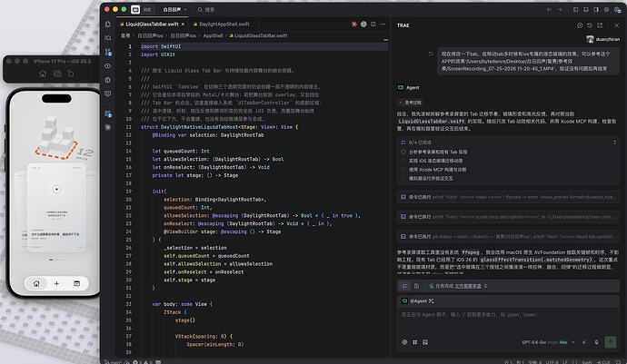Image resolution: width=627 pixels, height=364 pixels.
Task: Open the project name dropdown in title bar
Action: coord(174,10)
